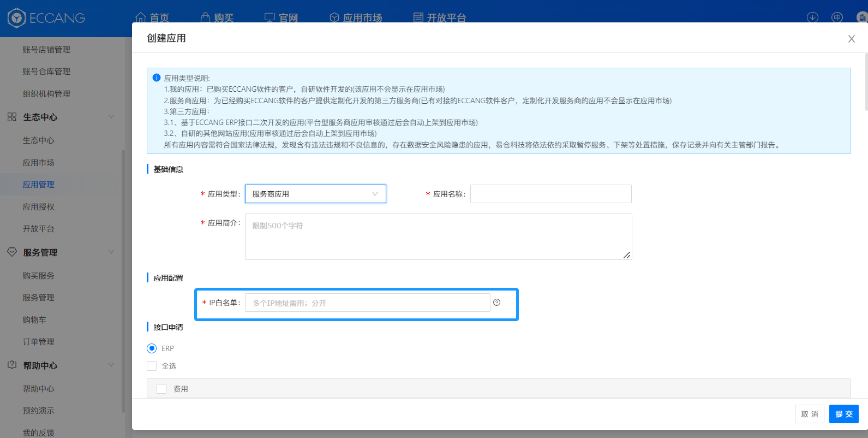Click the monitor icon for 官网

coord(270,17)
